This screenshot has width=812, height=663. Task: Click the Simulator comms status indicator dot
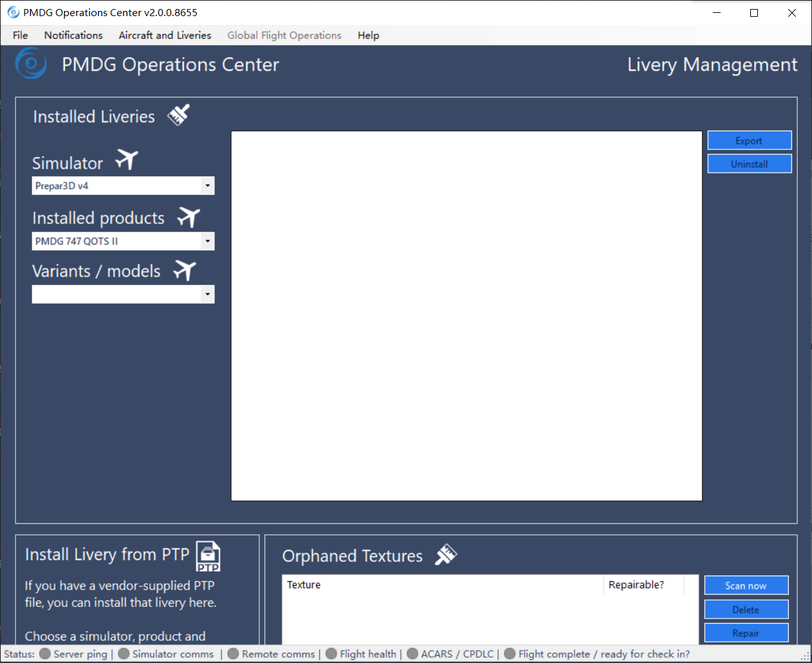(124, 653)
